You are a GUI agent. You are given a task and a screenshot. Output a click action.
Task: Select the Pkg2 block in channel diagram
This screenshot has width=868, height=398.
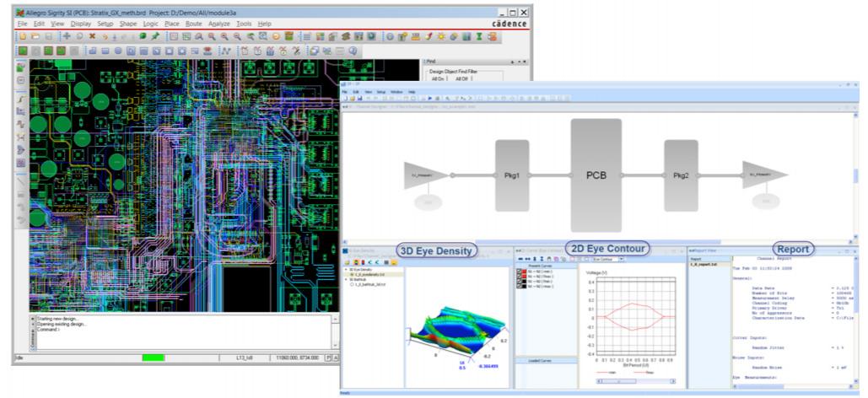(x=681, y=175)
